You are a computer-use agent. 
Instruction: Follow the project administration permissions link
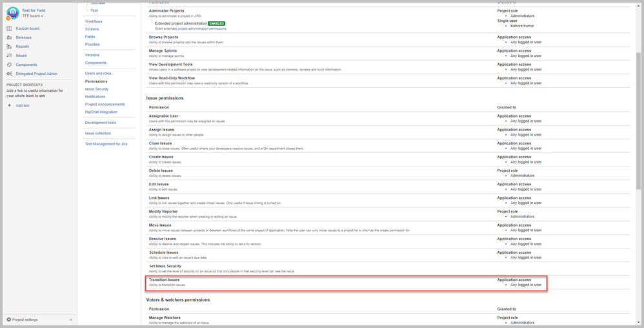coord(202,29)
